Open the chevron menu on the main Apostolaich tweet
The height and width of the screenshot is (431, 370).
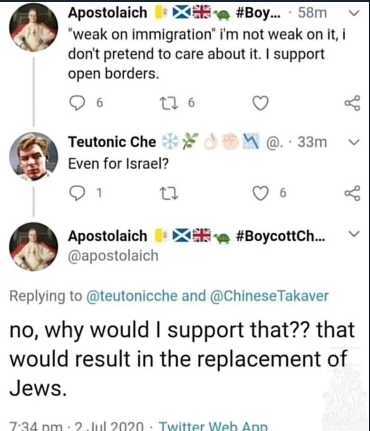pyautogui.click(x=354, y=234)
